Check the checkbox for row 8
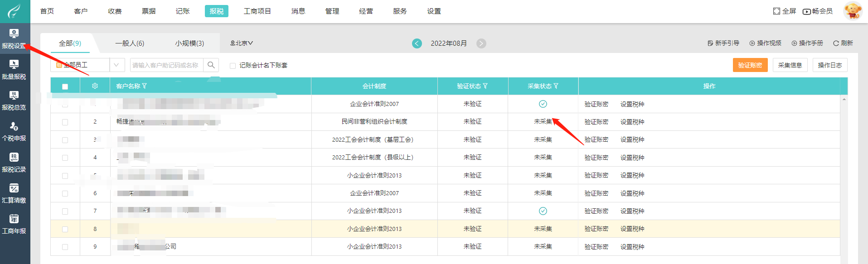This screenshot has height=264, width=868. [65, 229]
